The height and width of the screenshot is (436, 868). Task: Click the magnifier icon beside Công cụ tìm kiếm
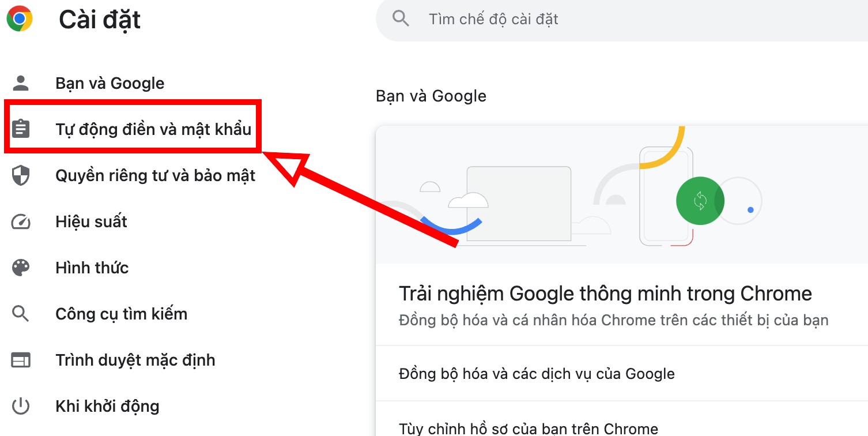pos(21,314)
